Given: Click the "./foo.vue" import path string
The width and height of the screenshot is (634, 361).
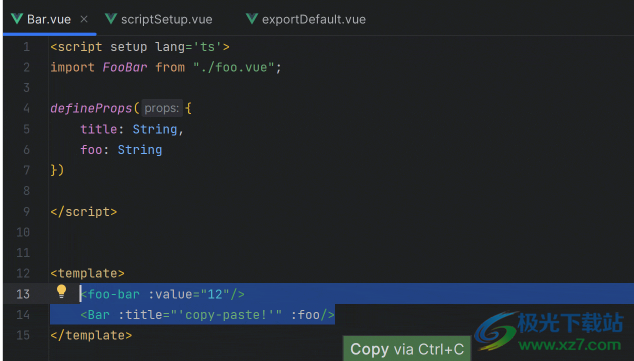Looking at the screenshot, I should (233, 67).
